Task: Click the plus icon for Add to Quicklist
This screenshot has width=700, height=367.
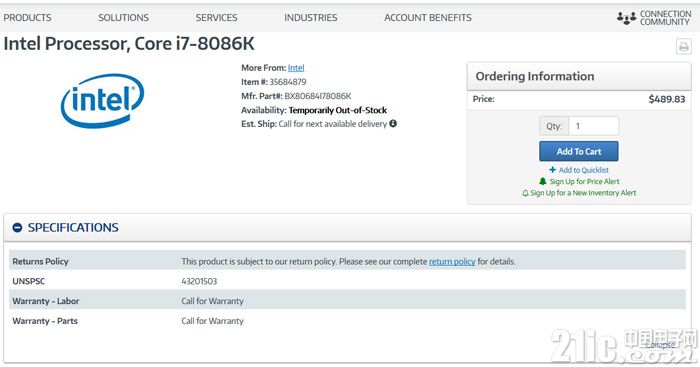Action: (553, 170)
